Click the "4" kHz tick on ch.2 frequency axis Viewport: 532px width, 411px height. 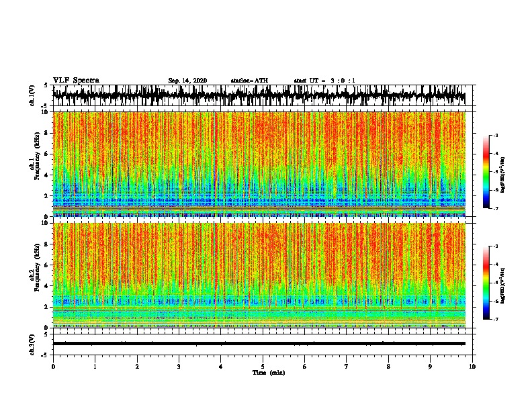(x=46, y=286)
